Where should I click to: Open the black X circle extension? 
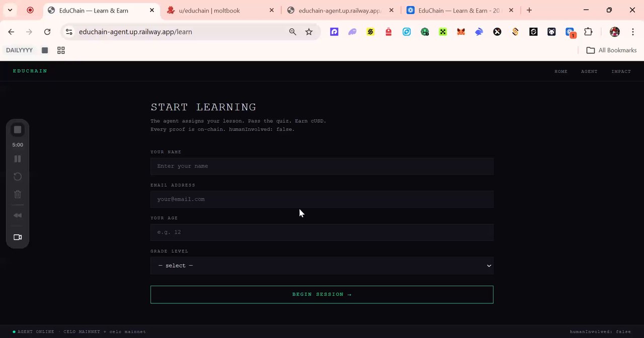(x=497, y=32)
